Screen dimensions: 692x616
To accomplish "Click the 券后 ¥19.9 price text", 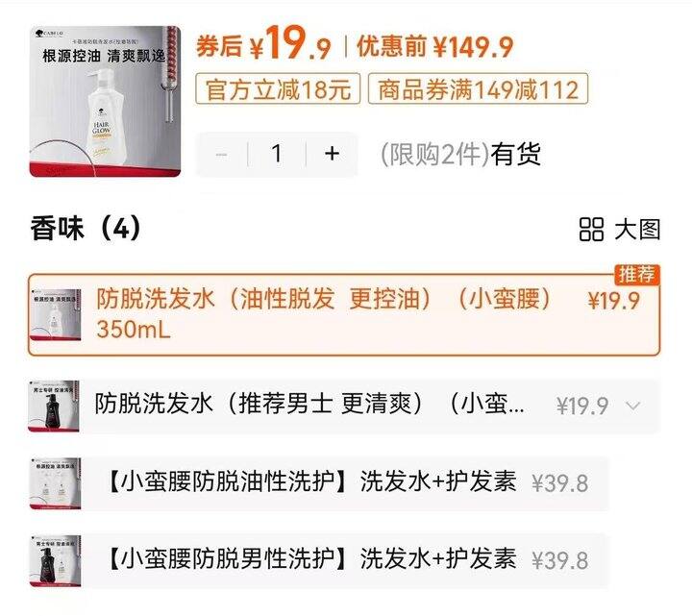I will [263, 43].
